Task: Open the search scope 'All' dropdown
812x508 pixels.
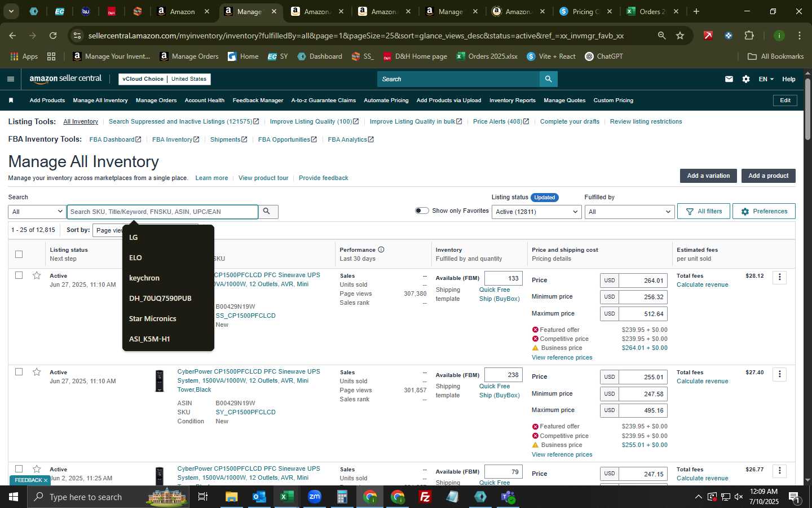Action: tap(37, 212)
